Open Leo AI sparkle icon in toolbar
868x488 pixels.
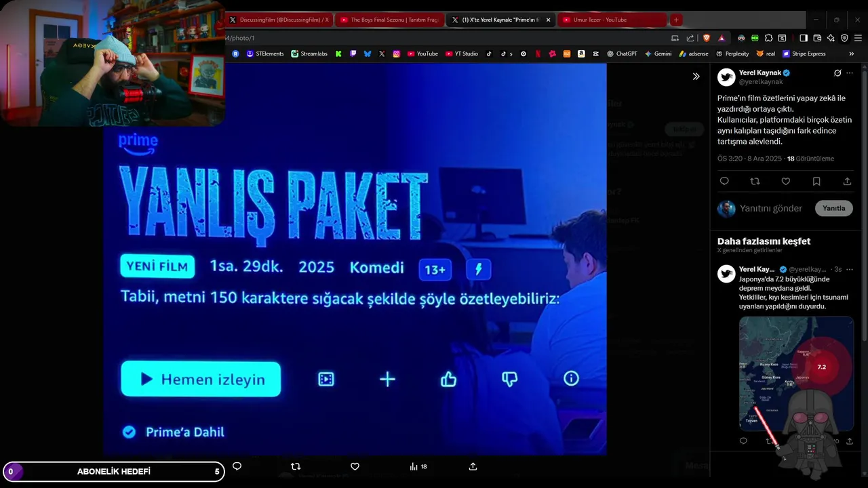pyautogui.click(x=831, y=38)
